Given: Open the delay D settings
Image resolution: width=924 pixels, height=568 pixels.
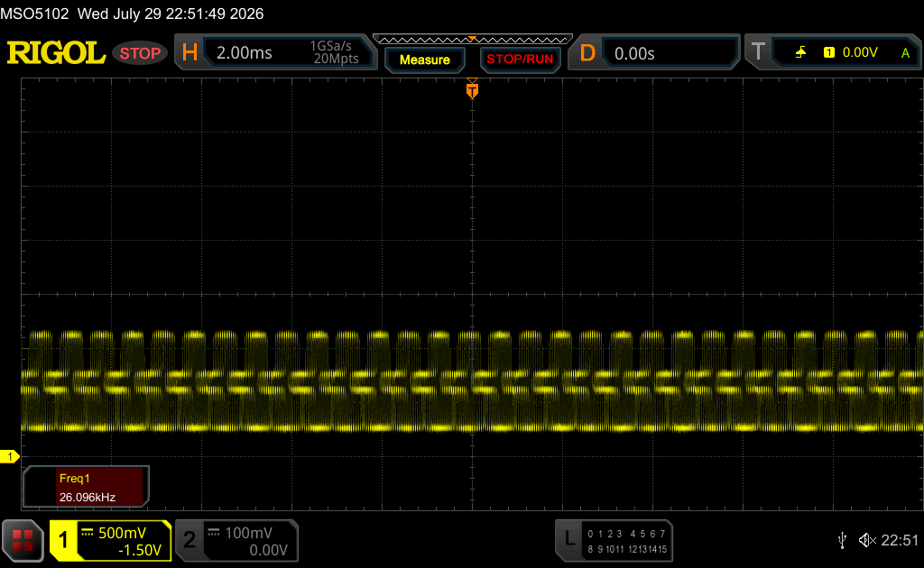Looking at the screenshot, I should [587, 53].
